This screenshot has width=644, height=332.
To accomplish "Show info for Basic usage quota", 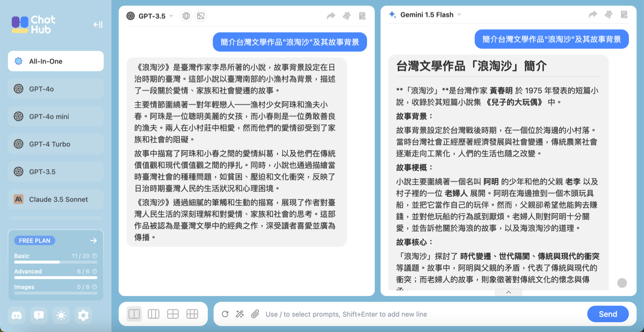I will tap(94, 256).
